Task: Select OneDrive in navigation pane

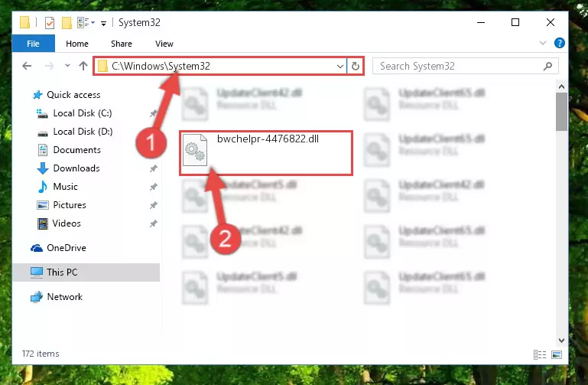Action: pyautogui.click(x=59, y=248)
